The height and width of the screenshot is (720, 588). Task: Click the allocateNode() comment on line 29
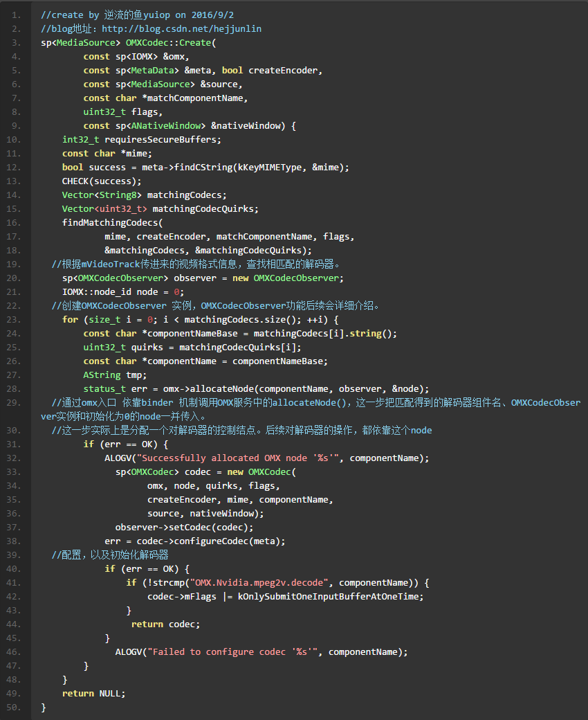pos(311,409)
